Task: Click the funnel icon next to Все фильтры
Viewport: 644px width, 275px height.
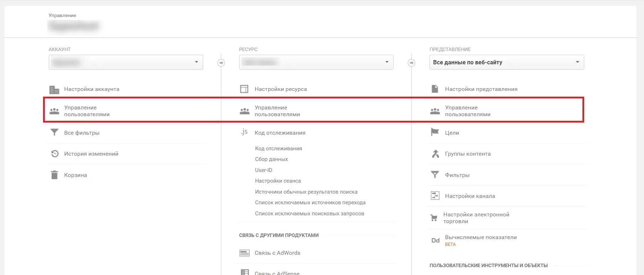Action: coord(54,133)
